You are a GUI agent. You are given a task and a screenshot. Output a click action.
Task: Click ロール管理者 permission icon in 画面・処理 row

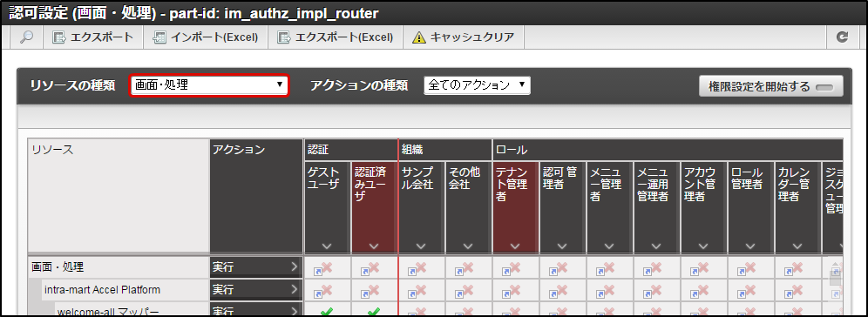pos(747,268)
